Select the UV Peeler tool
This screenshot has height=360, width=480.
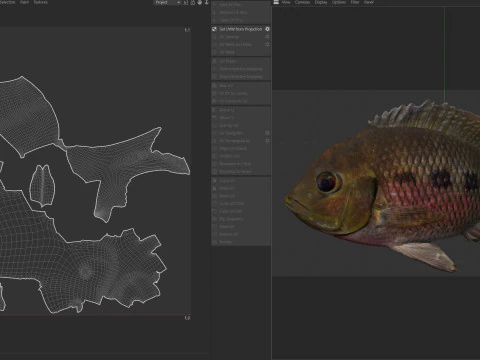click(x=241, y=61)
